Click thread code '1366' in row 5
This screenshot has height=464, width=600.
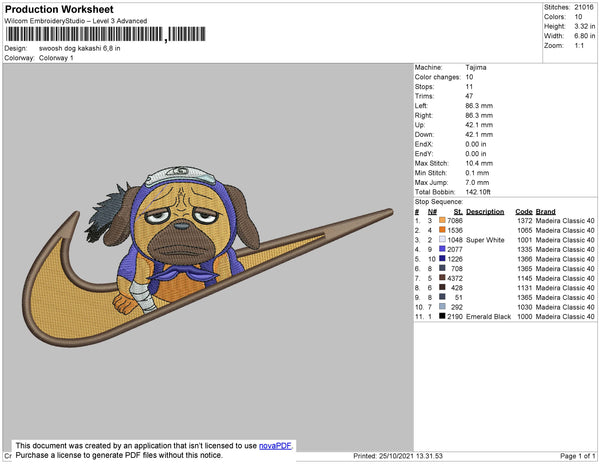(525, 259)
